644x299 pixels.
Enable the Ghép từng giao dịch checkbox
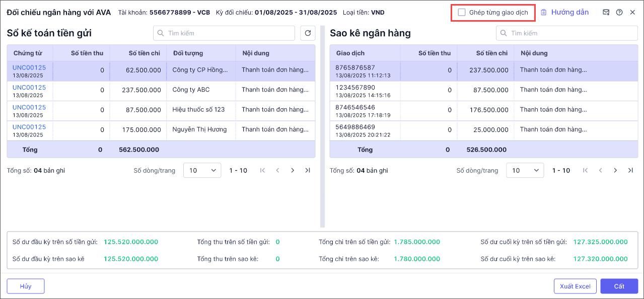[462, 13]
